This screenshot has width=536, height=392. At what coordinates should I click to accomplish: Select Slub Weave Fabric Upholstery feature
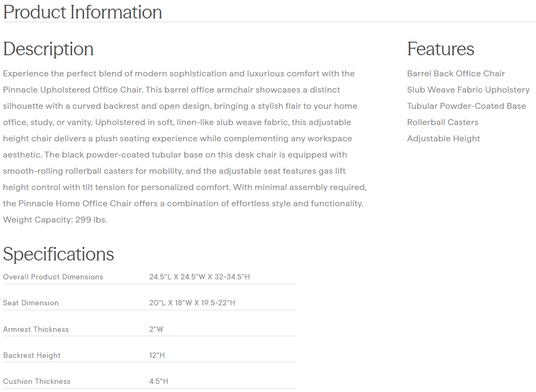tap(468, 90)
